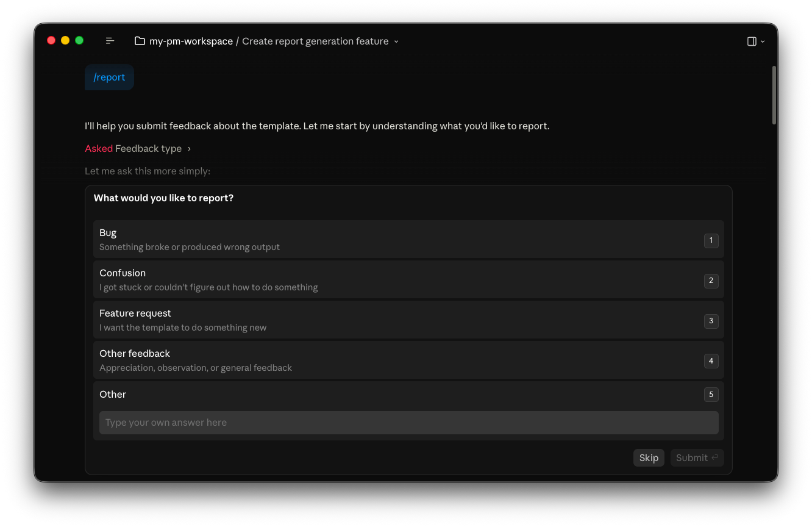This screenshot has width=812, height=527.
Task: Select the Other option row
Action: [408, 395]
